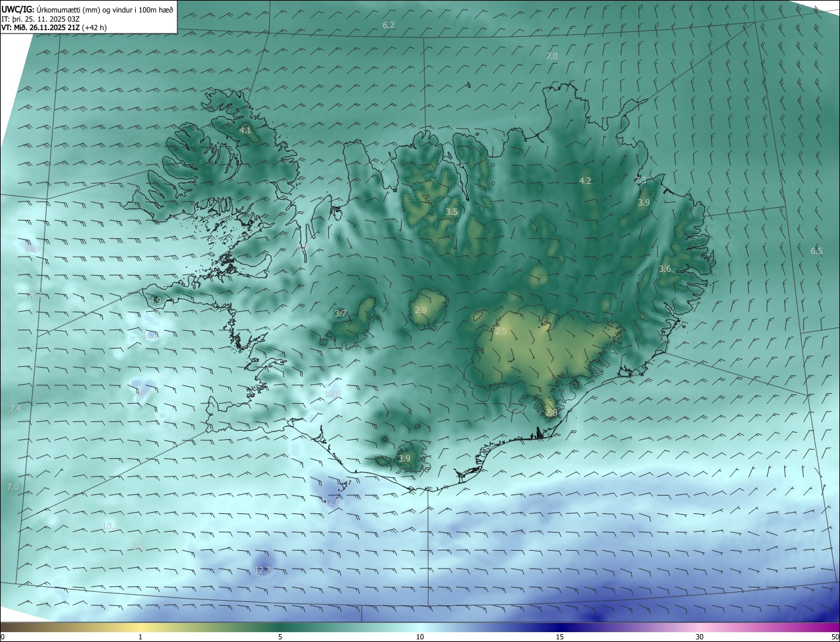Click the 3.7 value on the western glacier
This screenshot has width=840, height=642.
pyautogui.click(x=340, y=314)
